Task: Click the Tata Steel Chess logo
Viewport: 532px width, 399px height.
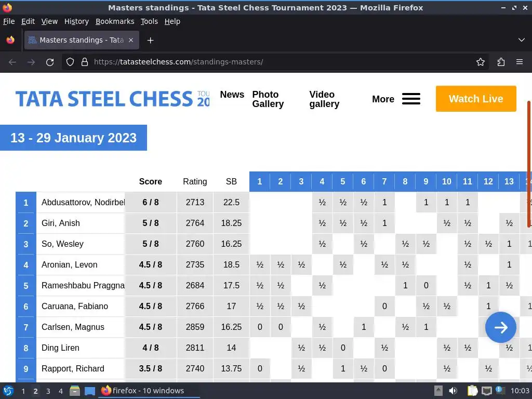Action: coord(113,99)
